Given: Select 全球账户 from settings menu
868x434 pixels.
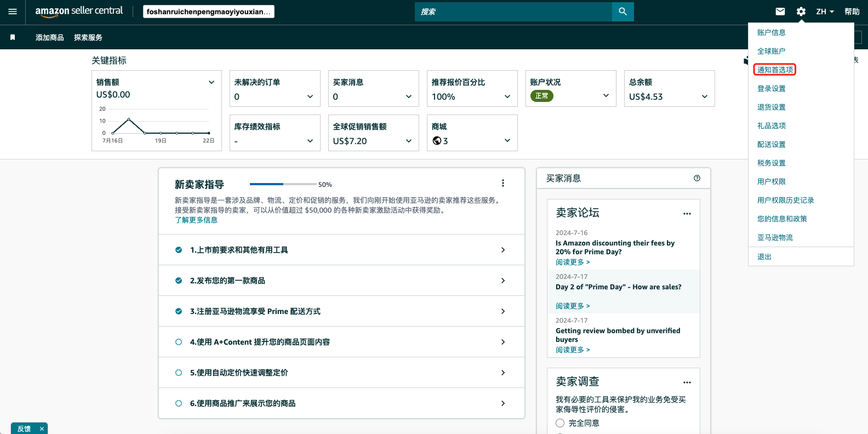Looking at the screenshot, I should pyautogui.click(x=772, y=51).
